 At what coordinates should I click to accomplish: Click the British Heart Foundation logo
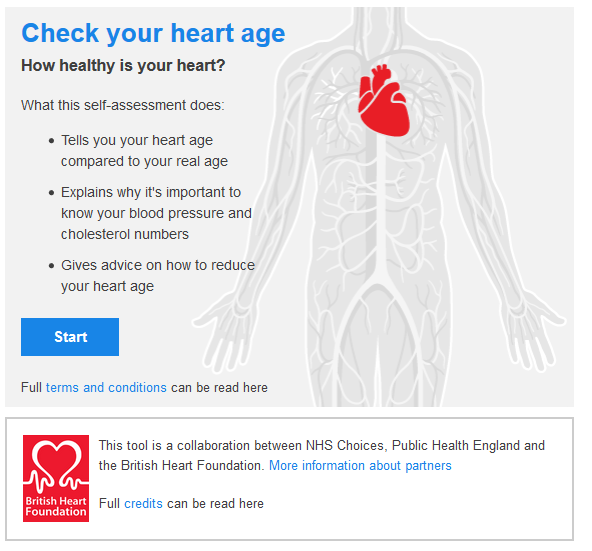[x=56, y=478]
